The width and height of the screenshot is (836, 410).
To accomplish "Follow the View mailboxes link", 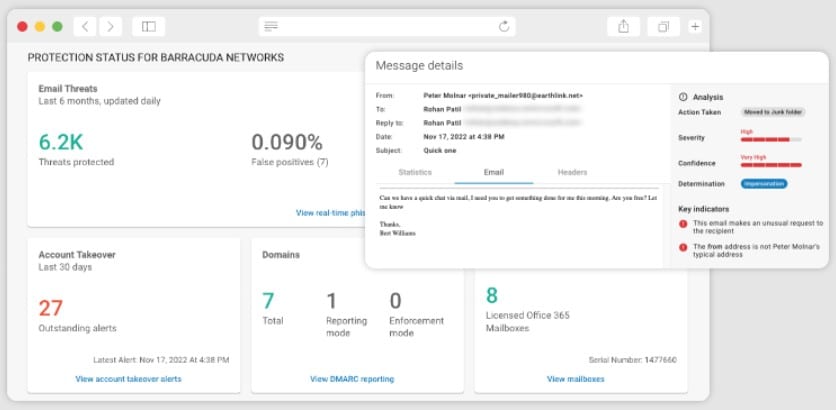I will pos(576,379).
